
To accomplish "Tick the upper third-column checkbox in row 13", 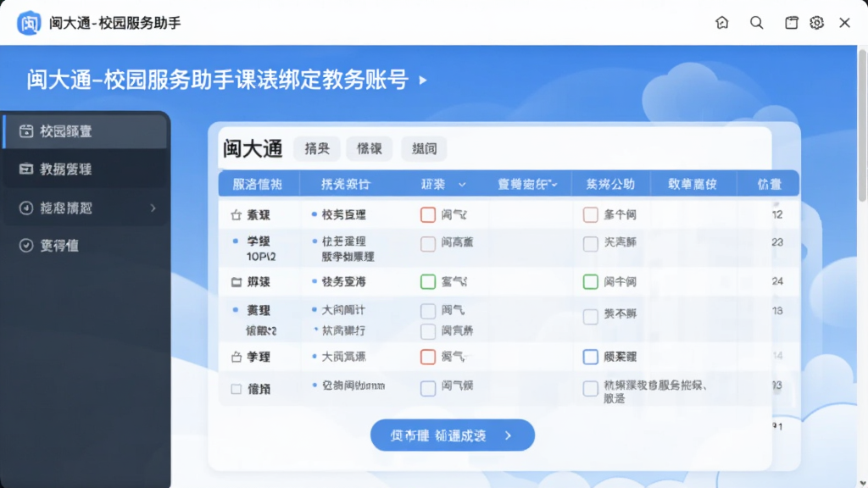I will pos(428,311).
